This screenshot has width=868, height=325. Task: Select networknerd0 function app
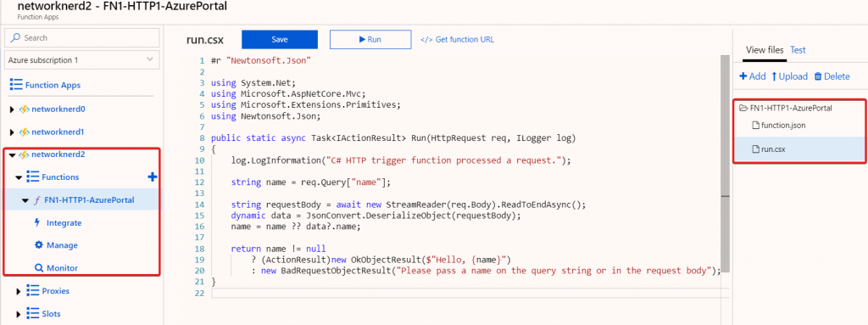pyautogui.click(x=58, y=109)
